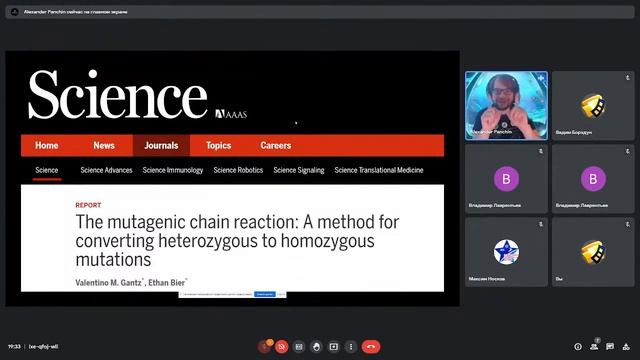Image resolution: width=640 pixels, height=360 pixels.
Task: Open the present screen option
Action: pyautogui.click(x=333, y=347)
